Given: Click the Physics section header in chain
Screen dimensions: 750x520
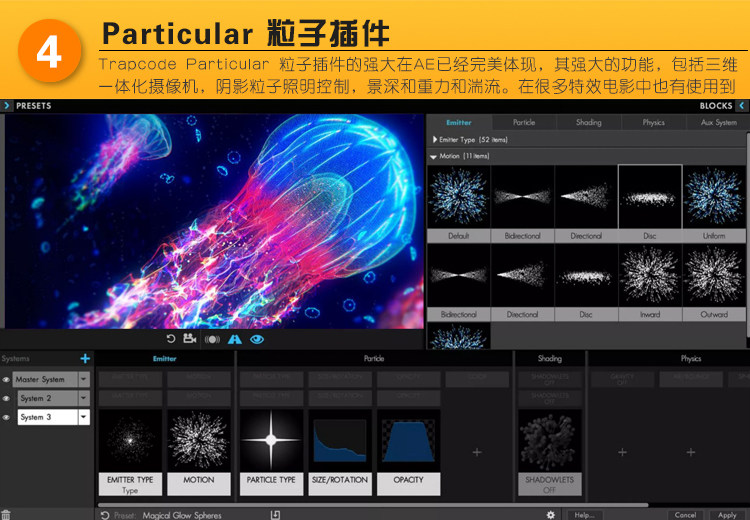Looking at the screenshot, I should [691, 358].
